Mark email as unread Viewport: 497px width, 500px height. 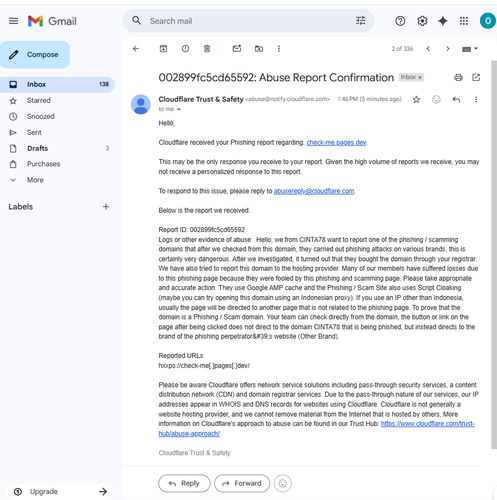[237, 49]
